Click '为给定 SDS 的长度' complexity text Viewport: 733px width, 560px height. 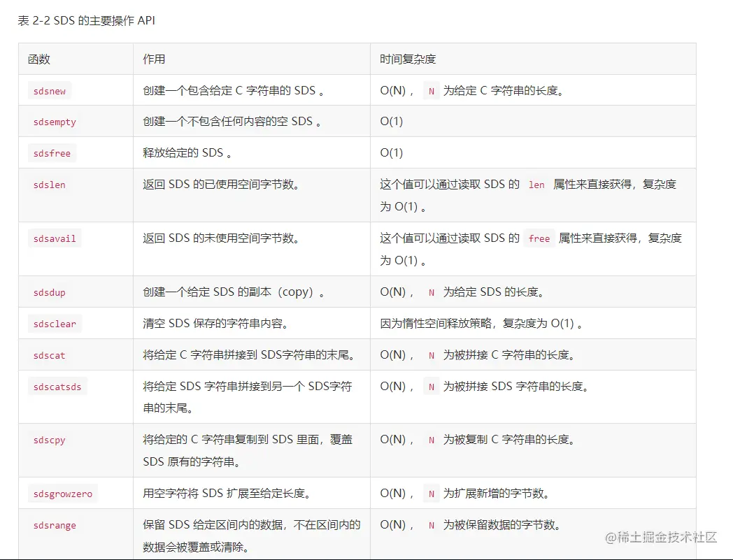tap(494, 292)
